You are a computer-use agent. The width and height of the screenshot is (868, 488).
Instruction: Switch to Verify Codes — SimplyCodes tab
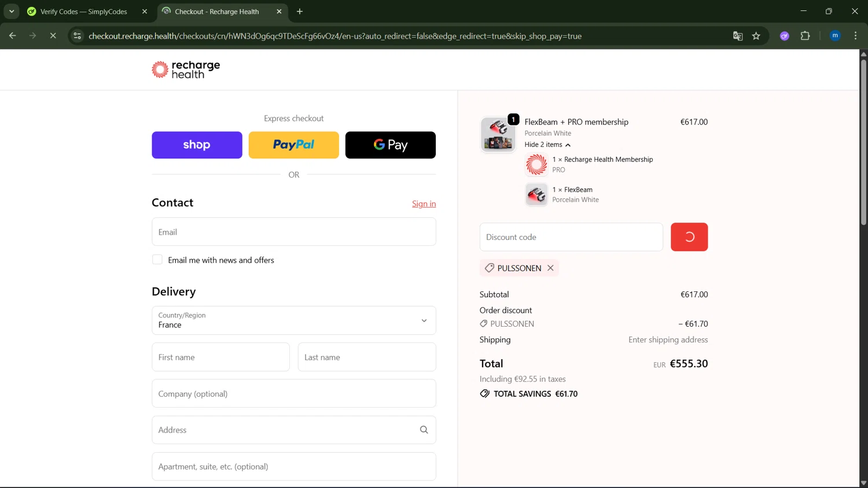point(84,12)
